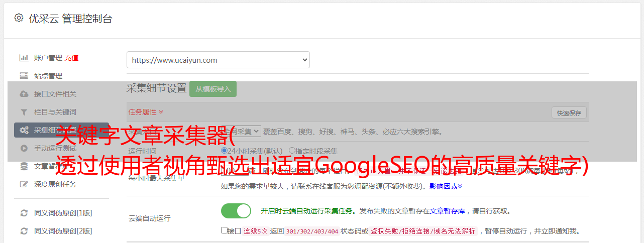Click the 快速保存 button

coord(569,113)
